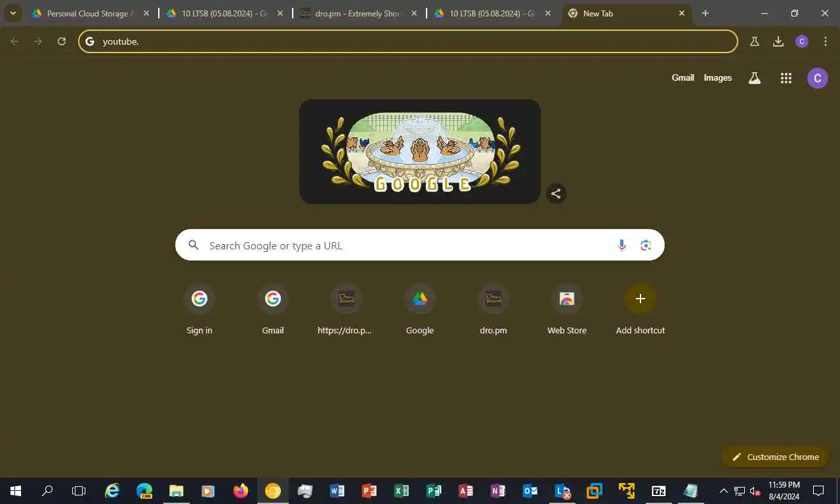Switch to the dro.pm tab
The image size is (840, 504).
pos(359,13)
